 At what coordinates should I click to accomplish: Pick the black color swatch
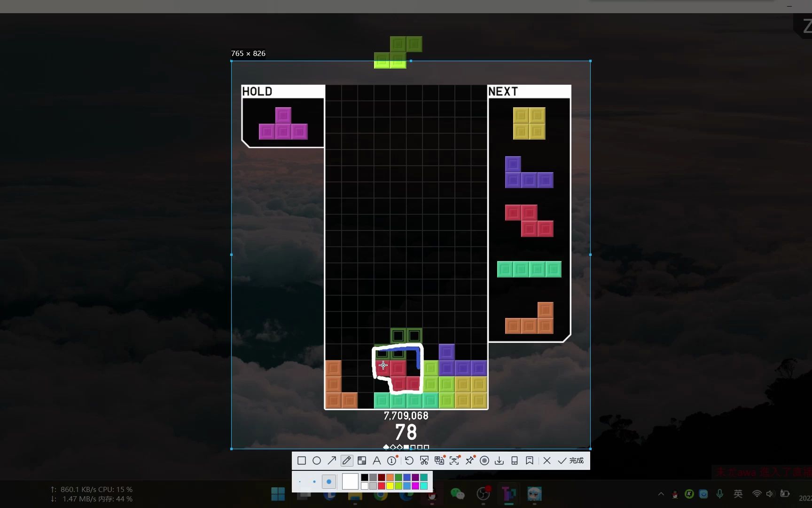pyautogui.click(x=365, y=477)
